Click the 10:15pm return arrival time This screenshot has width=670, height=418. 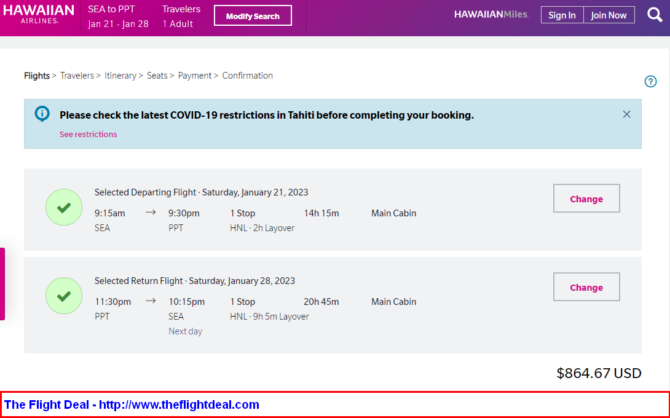tap(187, 302)
